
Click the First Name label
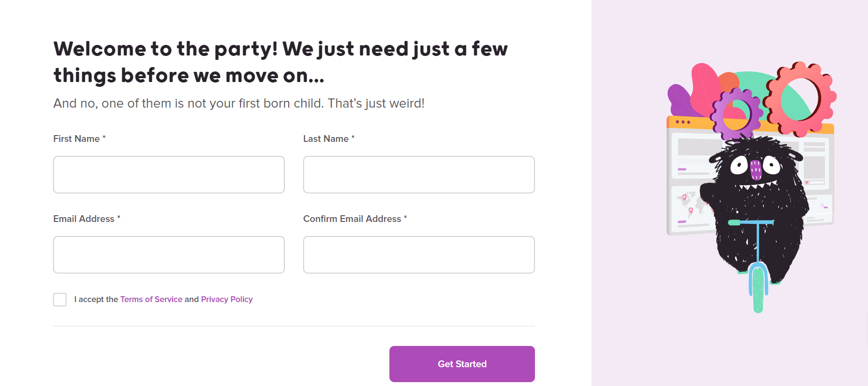coord(77,139)
